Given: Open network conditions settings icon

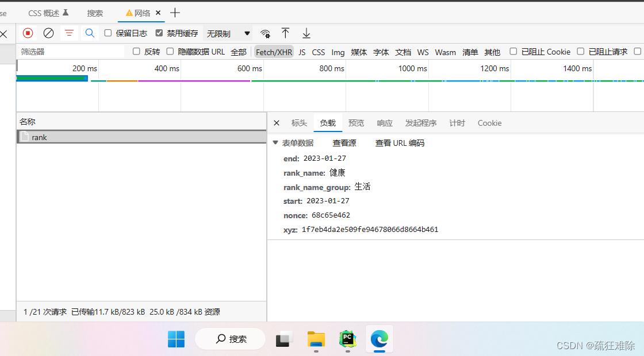Looking at the screenshot, I should [265, 33].
